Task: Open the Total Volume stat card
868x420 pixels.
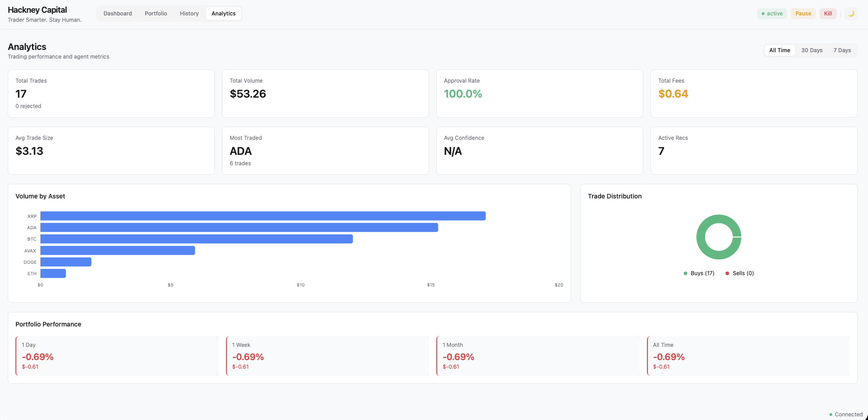Action: click(325, 93)
